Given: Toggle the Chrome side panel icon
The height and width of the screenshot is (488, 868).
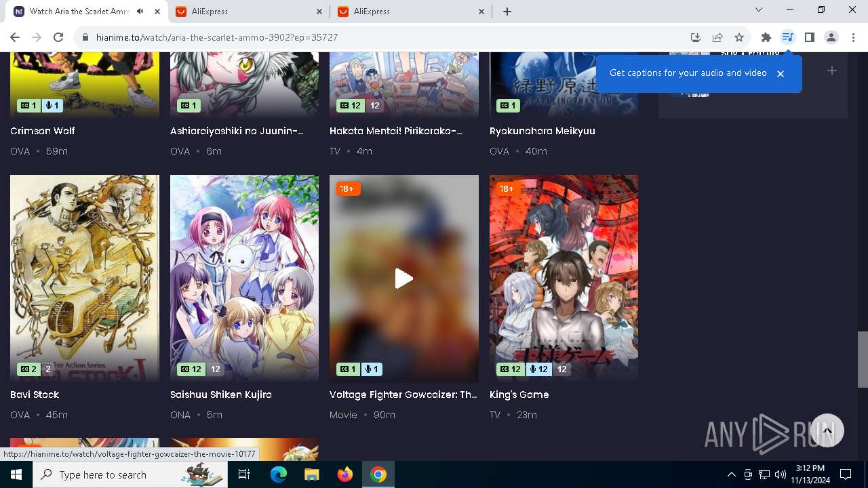Looking at the screenshot, I should tap(809, 37).
